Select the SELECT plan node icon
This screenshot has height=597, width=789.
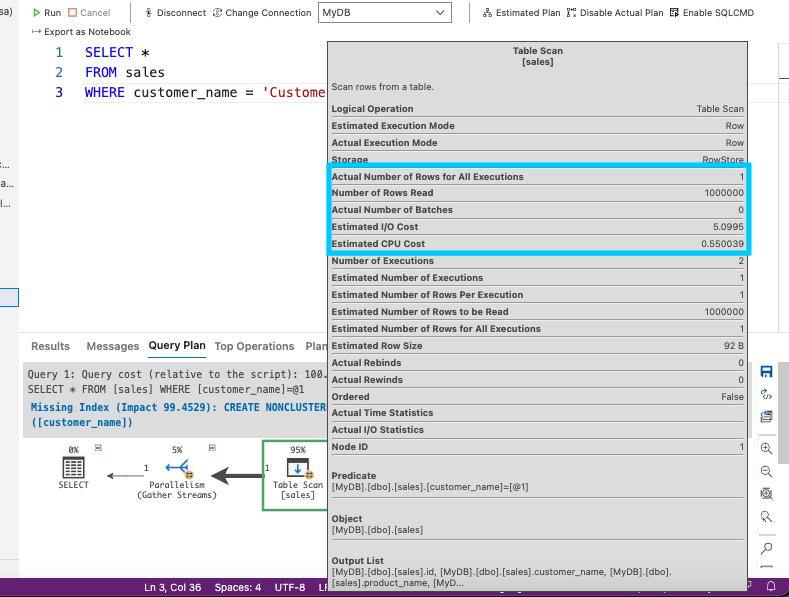[73, 468]
